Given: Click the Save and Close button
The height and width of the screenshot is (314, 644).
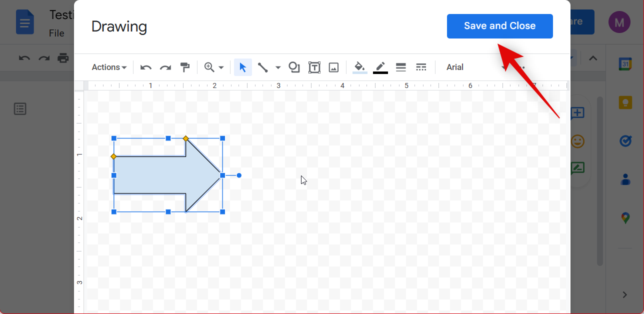Looking at the screenshot, I should 499,26.
